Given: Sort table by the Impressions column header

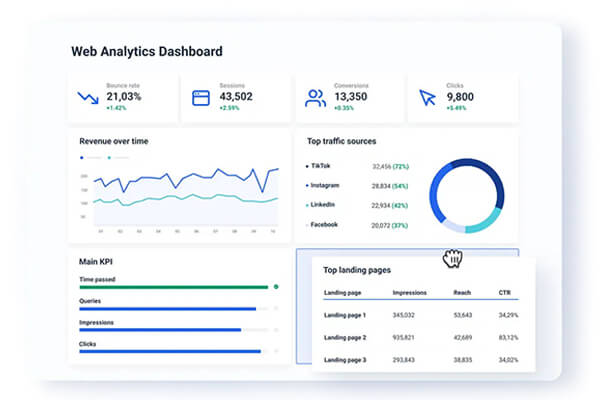Looking at the screenshot, I should (410, 293).
